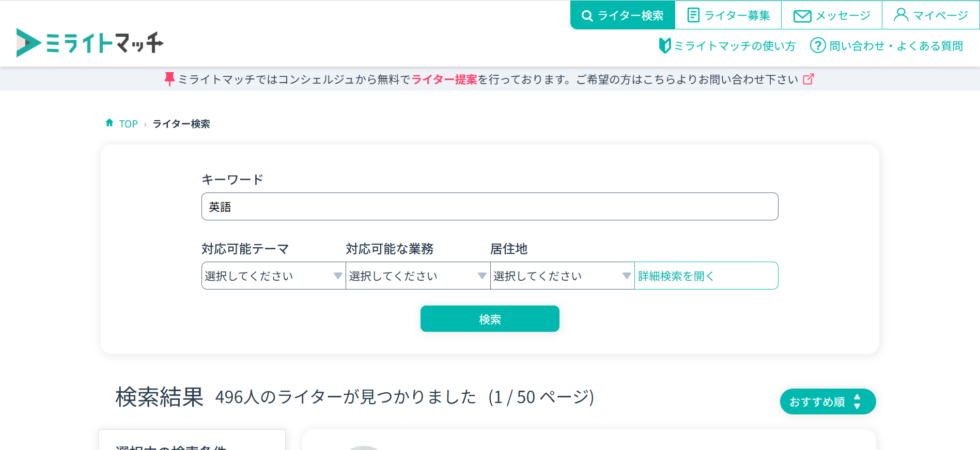The width and height of the screenshot is (980, 450).
Task: Click the ミライトマッチ logo
Action: coord(90,42)
